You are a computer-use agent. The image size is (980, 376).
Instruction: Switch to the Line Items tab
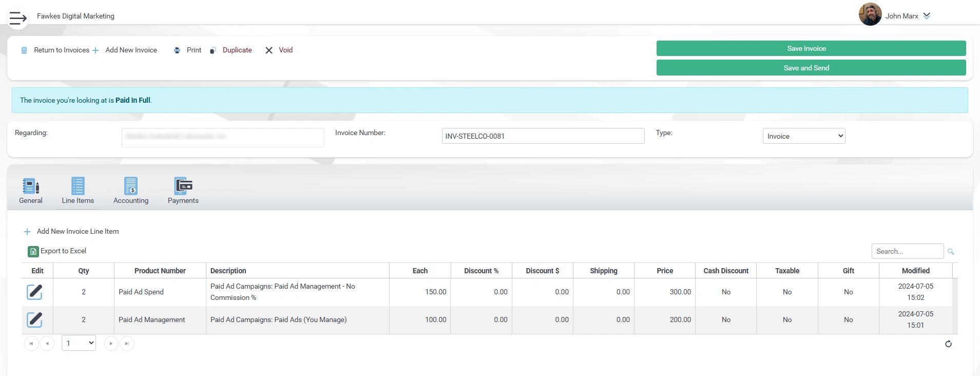78,191
